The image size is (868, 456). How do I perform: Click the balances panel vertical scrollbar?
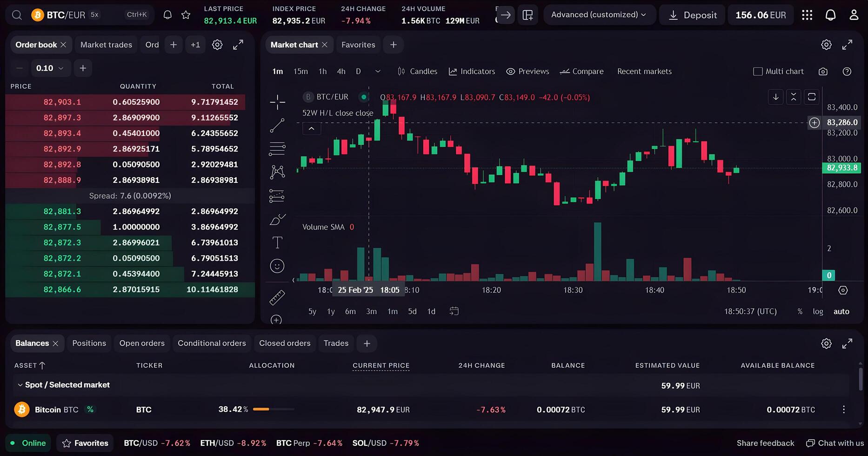(861, 379)
